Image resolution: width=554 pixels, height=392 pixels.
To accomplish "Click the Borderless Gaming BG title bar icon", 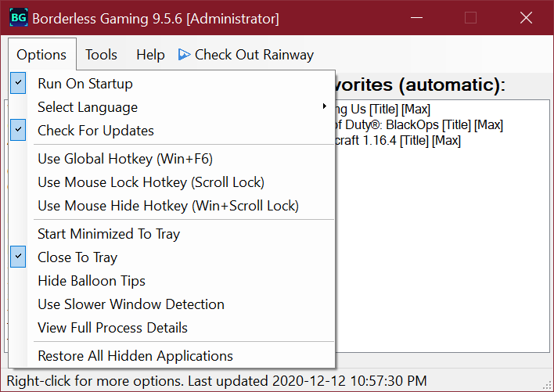I will 17,18.
